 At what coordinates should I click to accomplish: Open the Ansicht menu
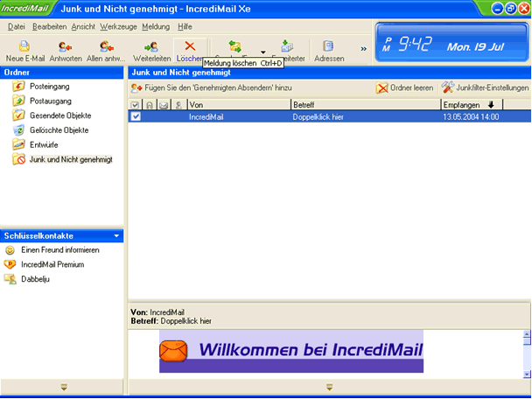click(x=83, y=26)
